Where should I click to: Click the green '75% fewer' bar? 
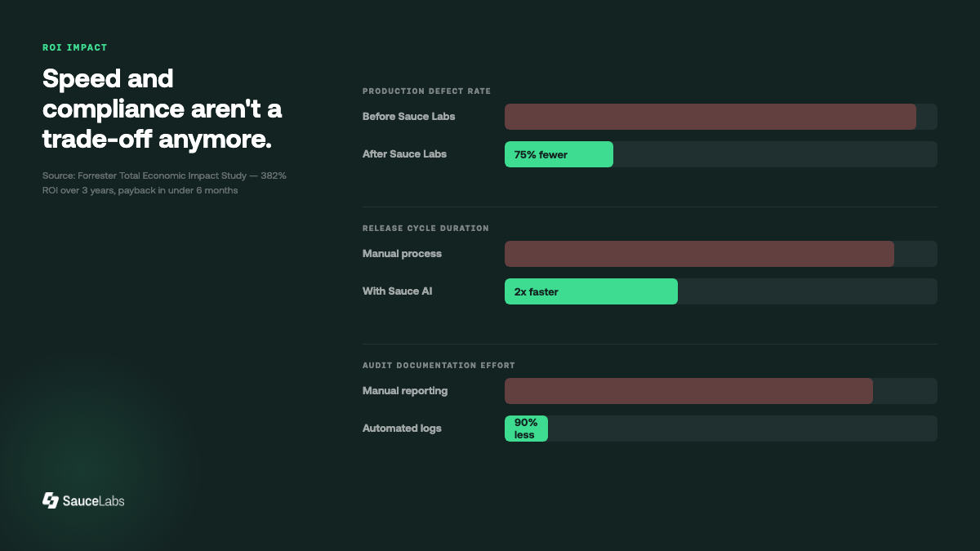click(x=559, y=154)
